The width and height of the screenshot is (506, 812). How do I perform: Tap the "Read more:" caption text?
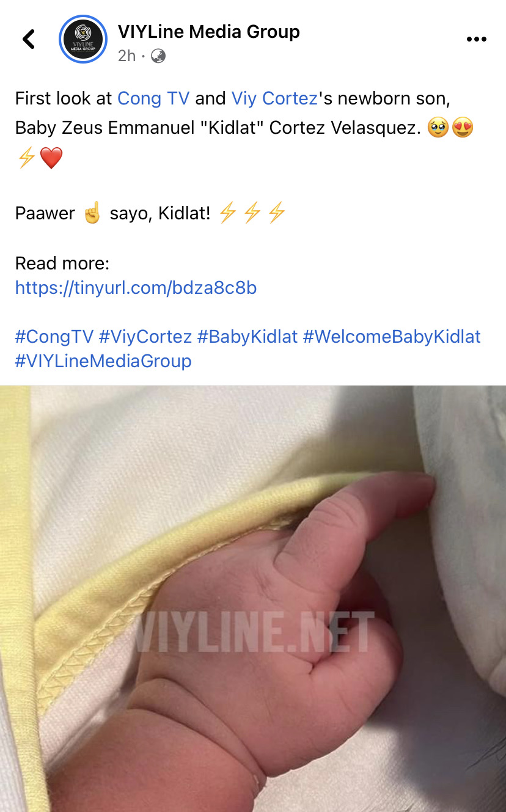point(62,263)
